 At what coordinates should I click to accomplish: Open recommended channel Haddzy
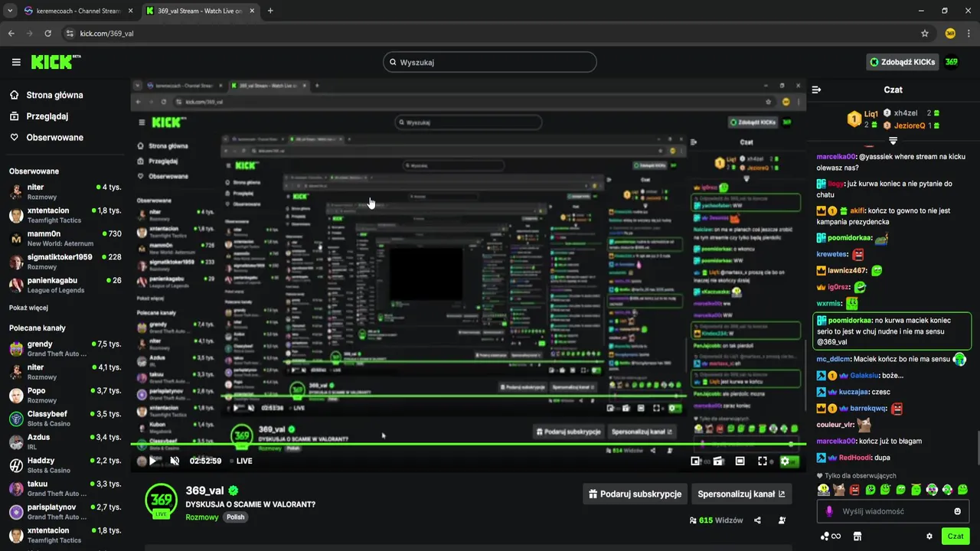(x=65, y=465)
